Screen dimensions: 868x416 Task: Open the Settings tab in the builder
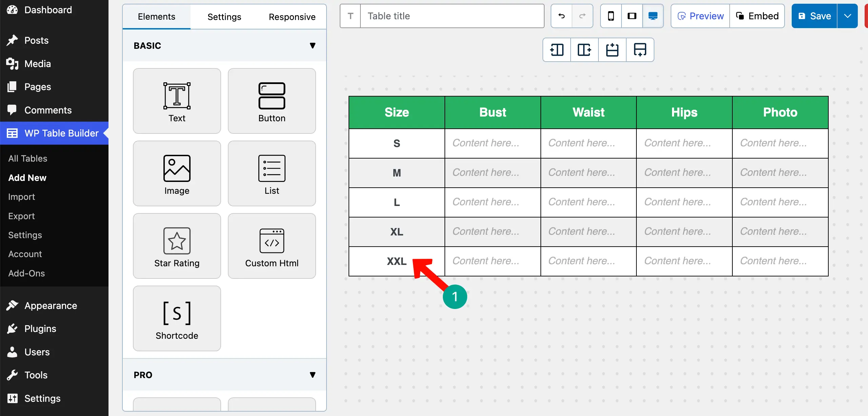click(x=224, y=17)
